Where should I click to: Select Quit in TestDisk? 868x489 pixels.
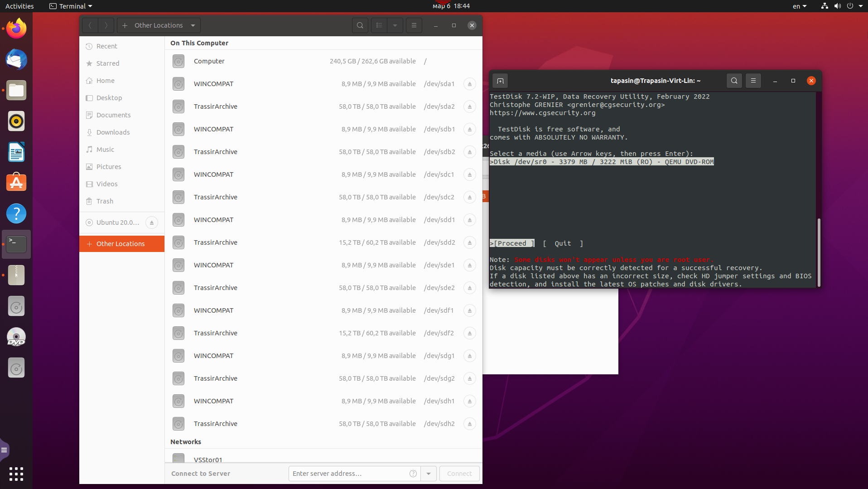(x=563, y=243)
